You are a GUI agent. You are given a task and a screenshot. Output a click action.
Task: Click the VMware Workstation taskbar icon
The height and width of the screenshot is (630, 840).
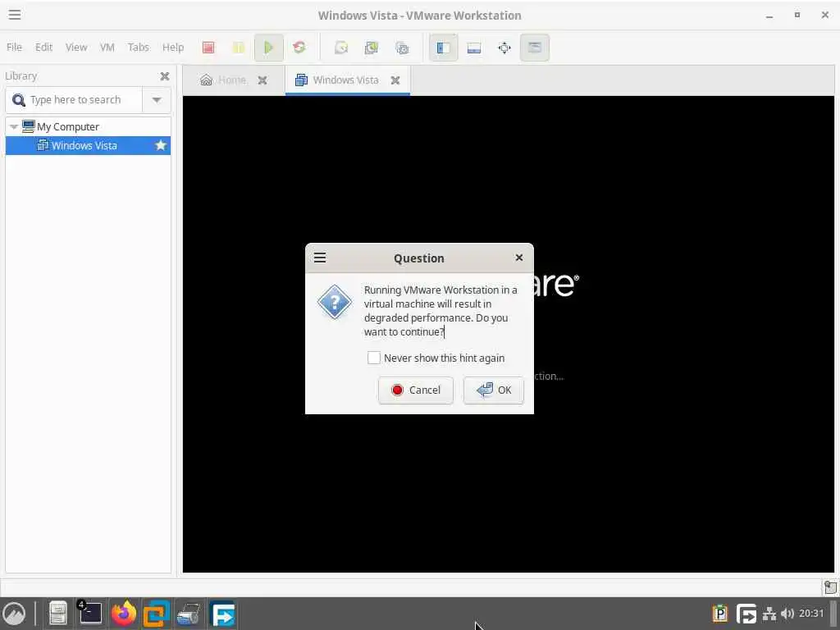click(157, 614)
